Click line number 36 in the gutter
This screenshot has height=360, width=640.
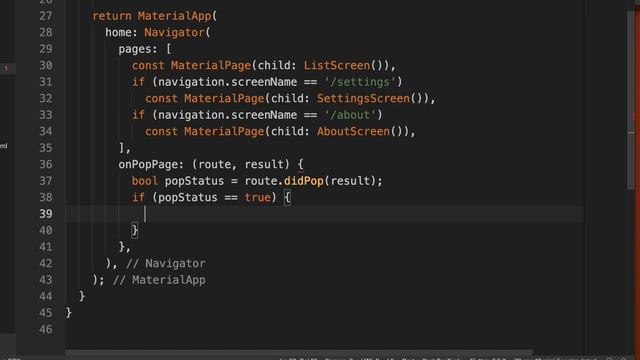tap(46, 164)
